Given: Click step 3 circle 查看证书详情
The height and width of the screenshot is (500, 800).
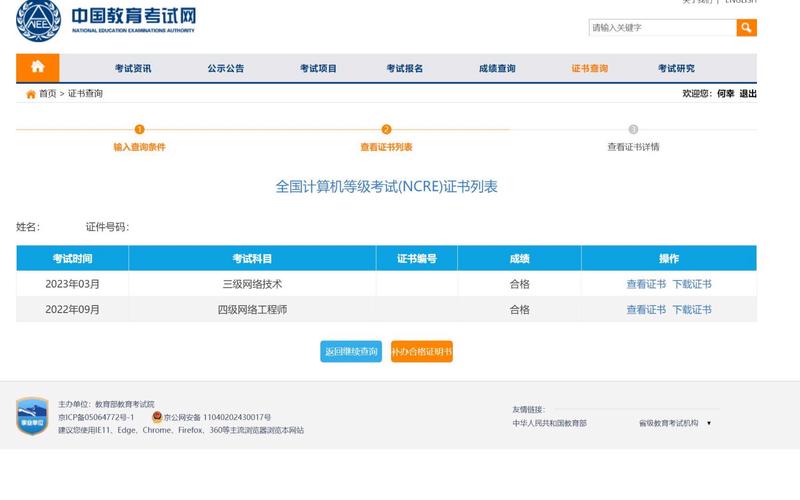Looking at the screenshot, I should pos(633,130).
